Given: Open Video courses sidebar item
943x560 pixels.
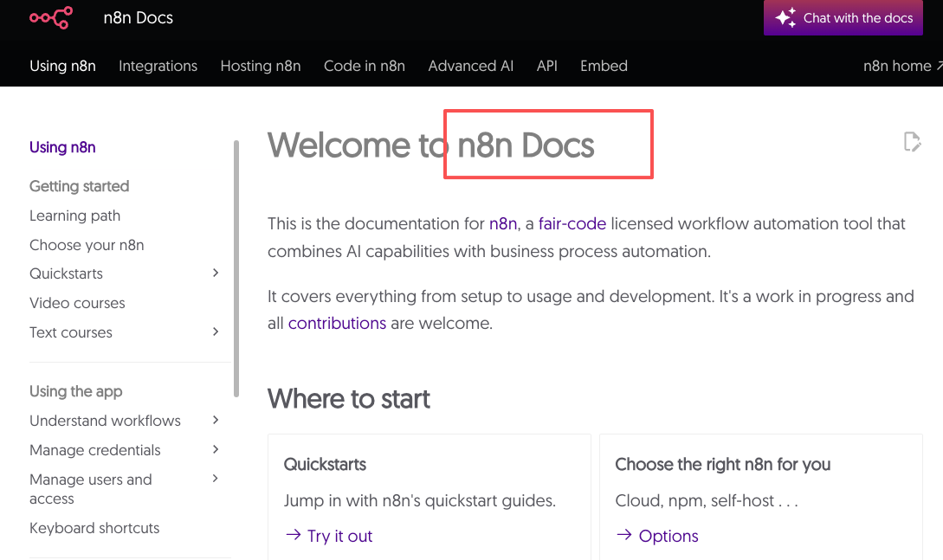Looking at the screenshot, I should coord(77,303).
